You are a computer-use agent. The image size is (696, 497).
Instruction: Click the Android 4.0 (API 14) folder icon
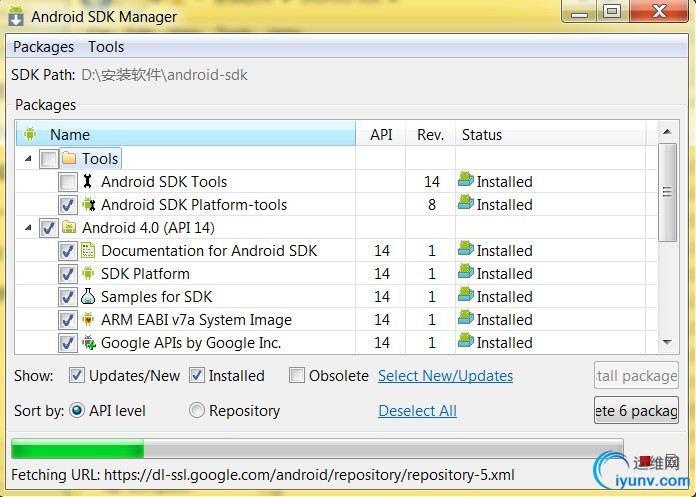[69, 228]
